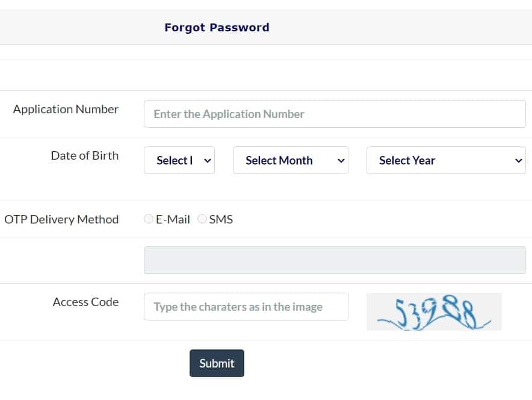Screen dimensions: 532x400
Task: Focus the Access Code text box
Action: [246, 307]
